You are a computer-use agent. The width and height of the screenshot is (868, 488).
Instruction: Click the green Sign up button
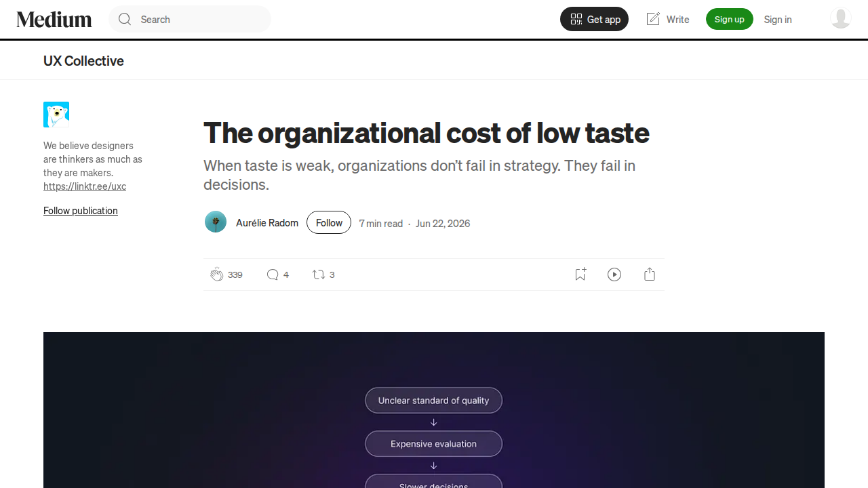[730, 19]
